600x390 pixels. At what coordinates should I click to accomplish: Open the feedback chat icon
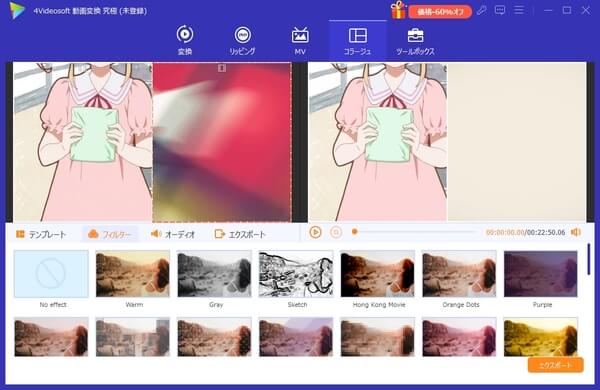500,10
